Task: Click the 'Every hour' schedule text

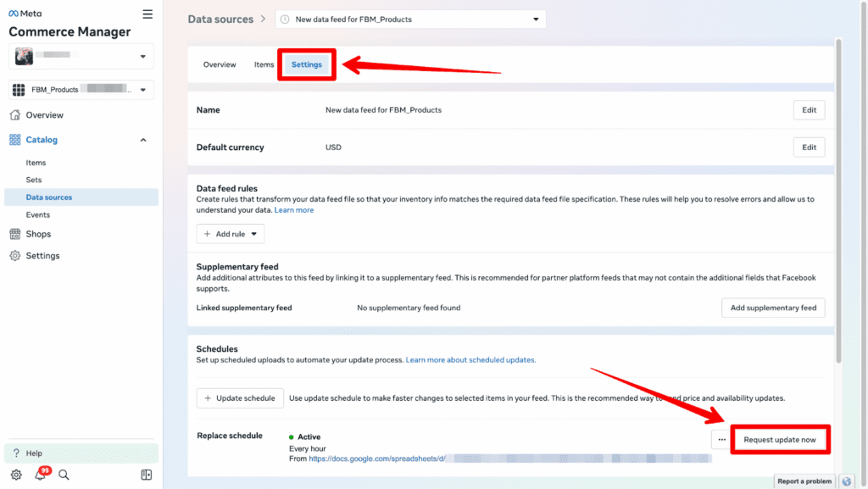Action: pos(307,448)
